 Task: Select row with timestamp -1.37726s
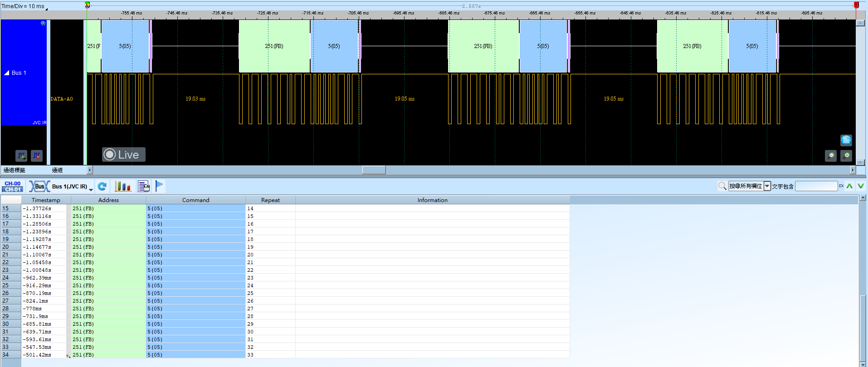coord(285,208)
